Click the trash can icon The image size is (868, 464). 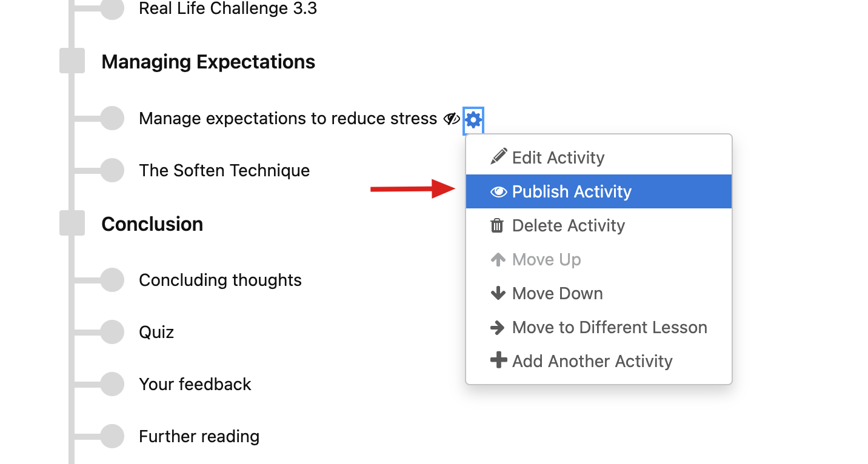pos(497,225)
